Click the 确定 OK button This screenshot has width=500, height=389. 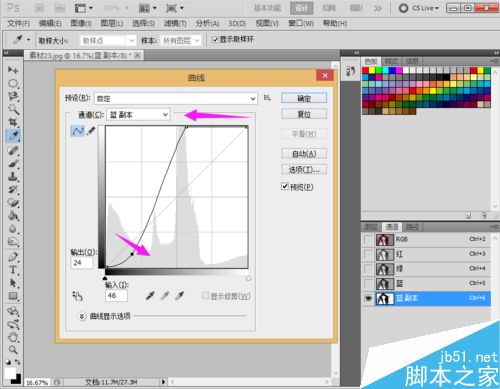304,98
